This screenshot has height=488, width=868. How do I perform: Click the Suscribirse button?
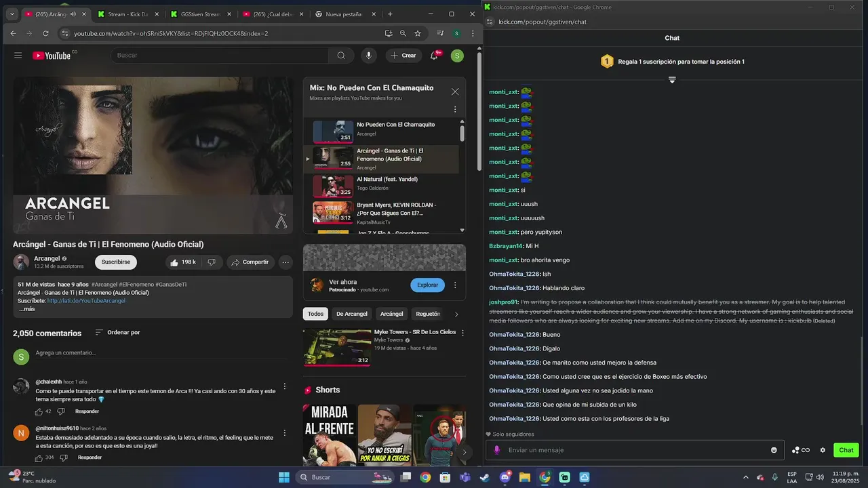(116, 262)
